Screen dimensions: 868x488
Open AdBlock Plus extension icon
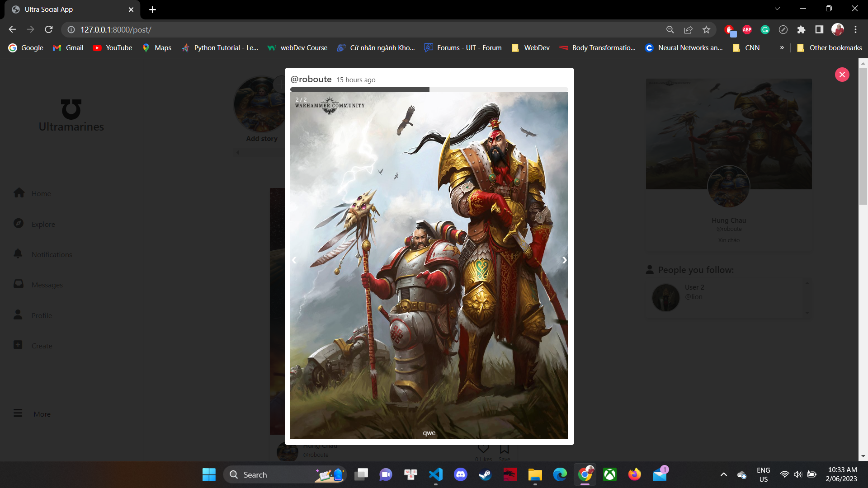pos(747,30)
